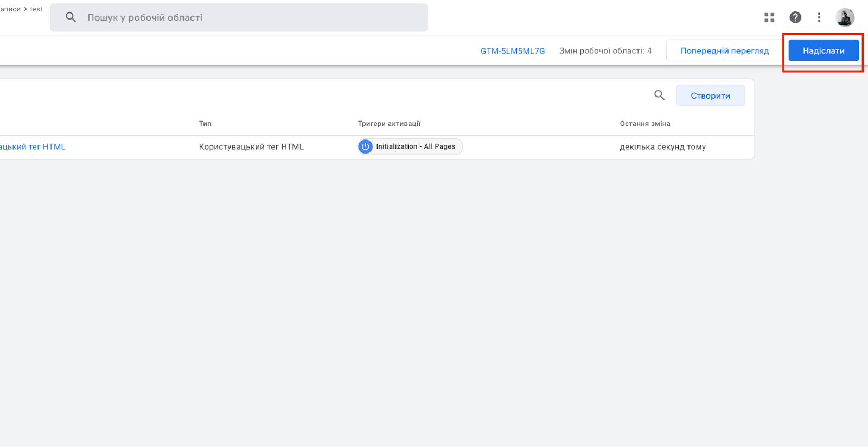Viewport: 868px width, 447px height.
Task: Click the Initialization trigger power icon
Action: pos(366,146)
